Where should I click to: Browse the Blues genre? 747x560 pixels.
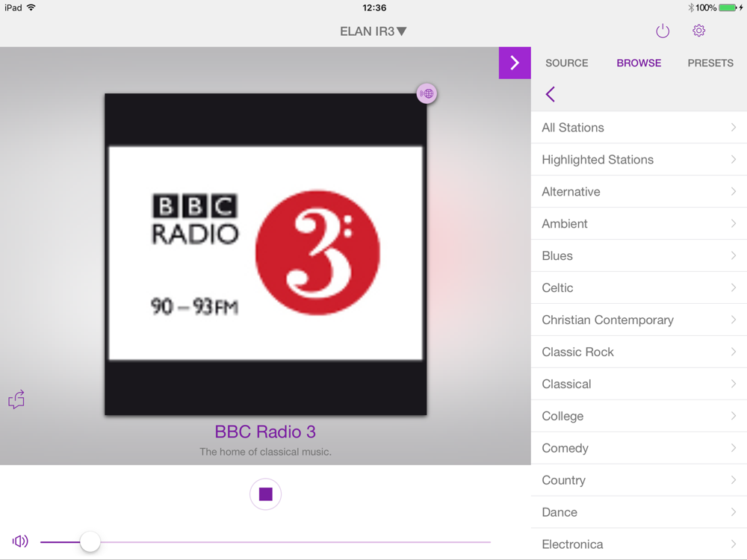pyautogui.click(x=639, y=255)
